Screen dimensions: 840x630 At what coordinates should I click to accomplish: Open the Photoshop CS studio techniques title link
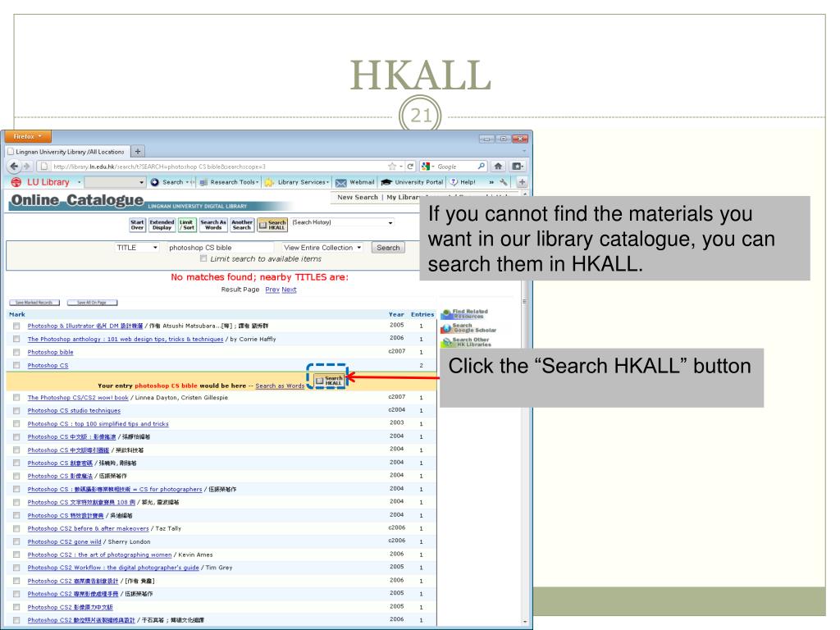[74, 411]
